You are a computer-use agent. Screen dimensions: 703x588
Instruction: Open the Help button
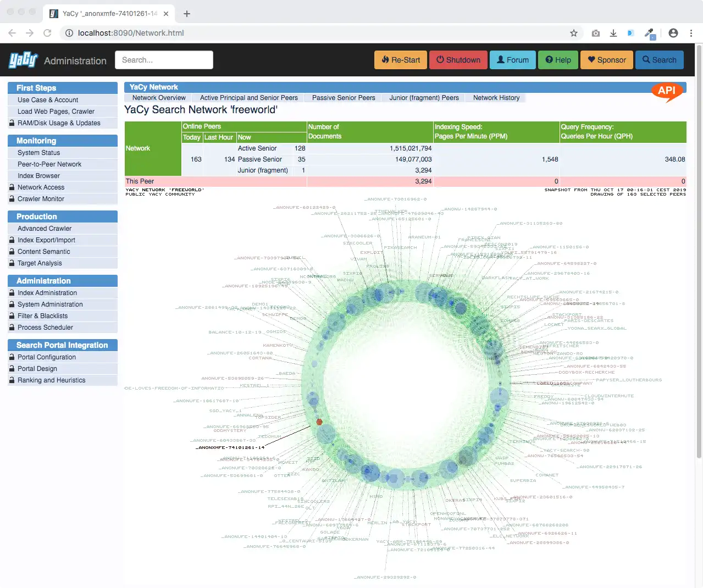558,60
